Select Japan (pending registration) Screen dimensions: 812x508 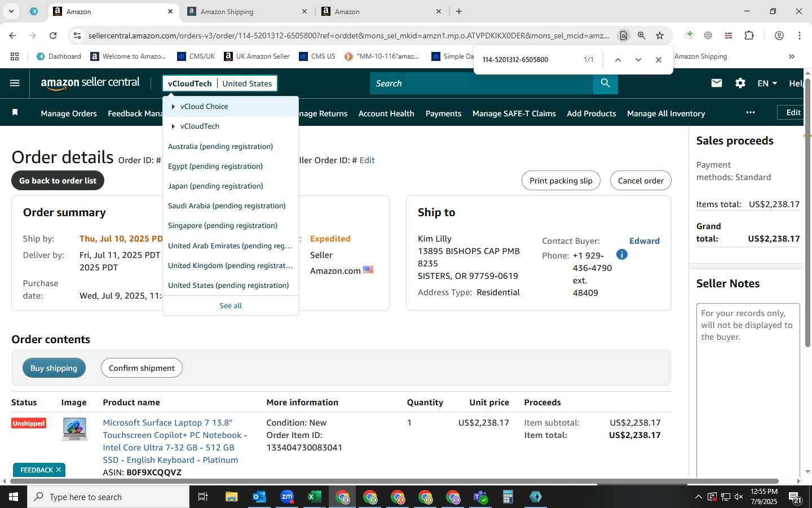tap(215, 186)
